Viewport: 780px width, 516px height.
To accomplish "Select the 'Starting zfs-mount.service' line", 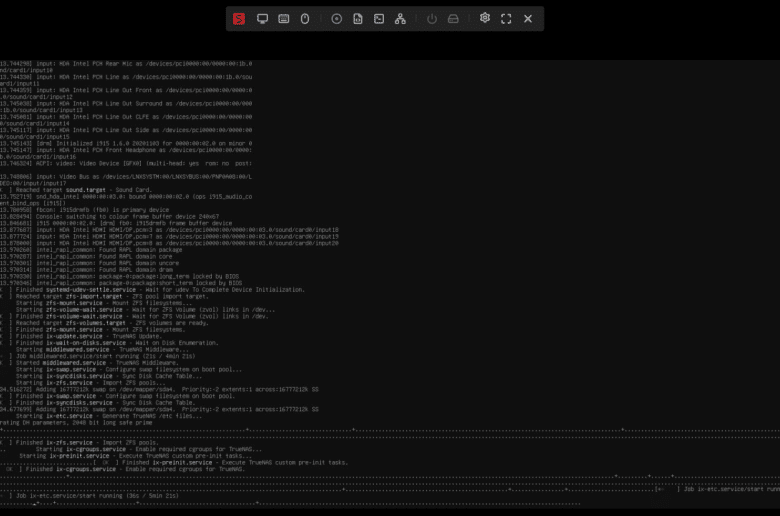I will [103, 303].
